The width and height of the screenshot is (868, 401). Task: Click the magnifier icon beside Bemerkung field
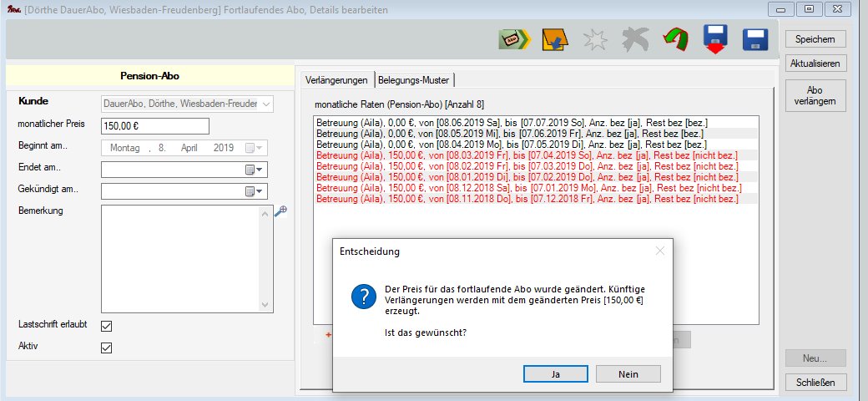click(280, 212)
